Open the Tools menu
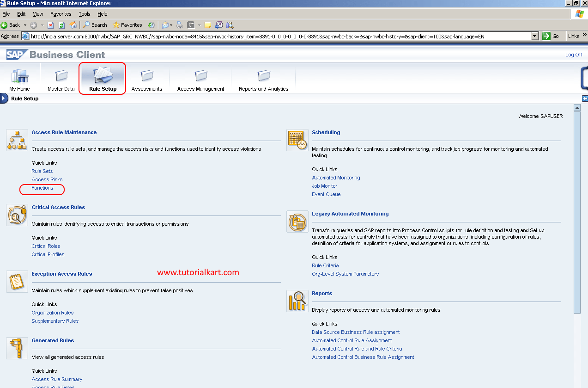The height and width of the screenshot is (388, 588). pyautogui.click(x=84, y=14)
